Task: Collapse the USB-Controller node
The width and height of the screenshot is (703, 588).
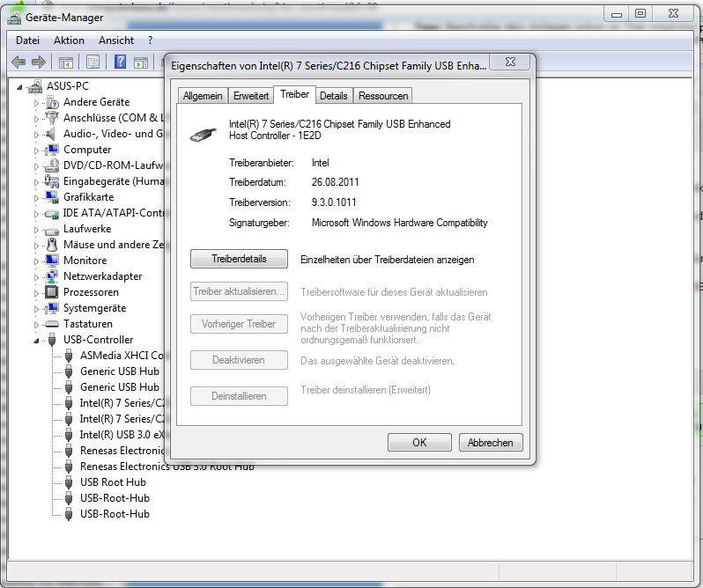Action: [36, 342]
